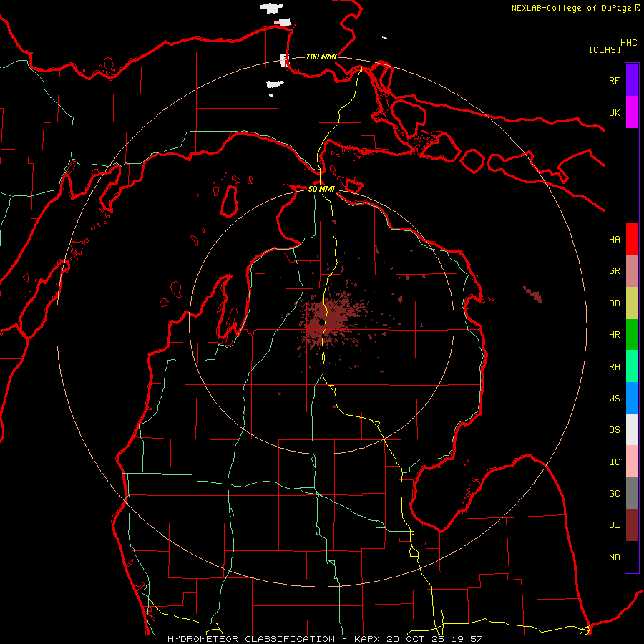Click the white dry-snow echo at top
The image size is (644, 644).
[x=271, y=8]
